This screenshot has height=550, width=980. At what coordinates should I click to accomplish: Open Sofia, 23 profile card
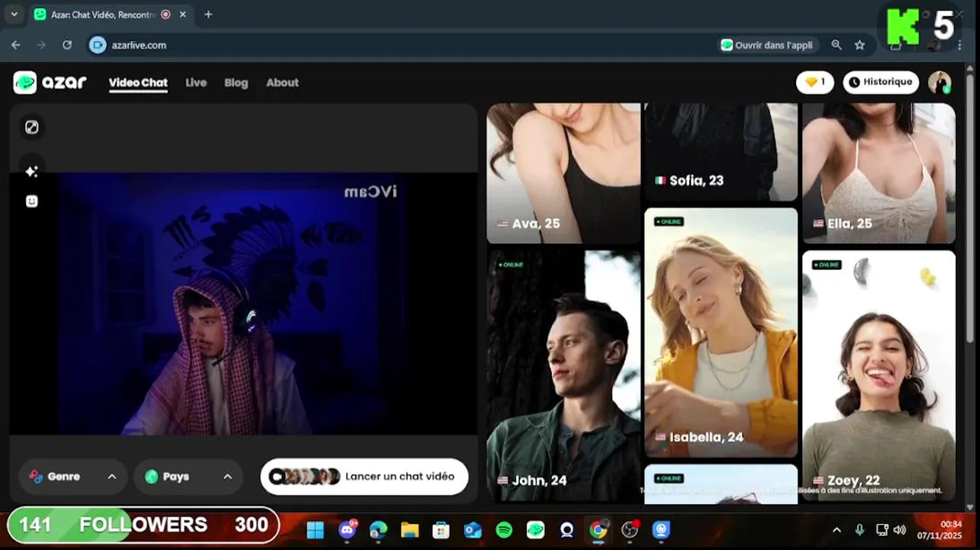(720, 152)
